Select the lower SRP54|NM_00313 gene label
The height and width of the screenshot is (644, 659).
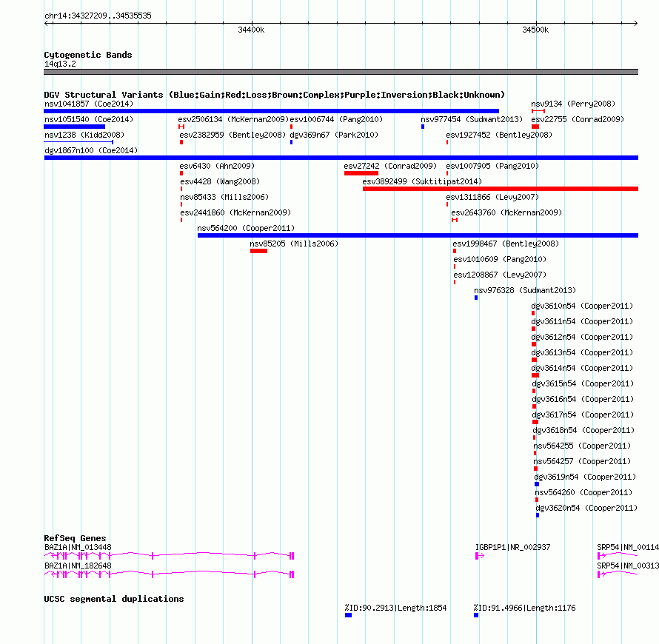628,566
